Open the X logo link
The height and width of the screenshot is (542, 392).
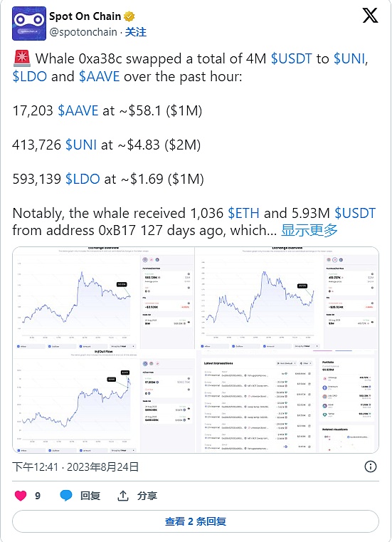tap(370, 16)
